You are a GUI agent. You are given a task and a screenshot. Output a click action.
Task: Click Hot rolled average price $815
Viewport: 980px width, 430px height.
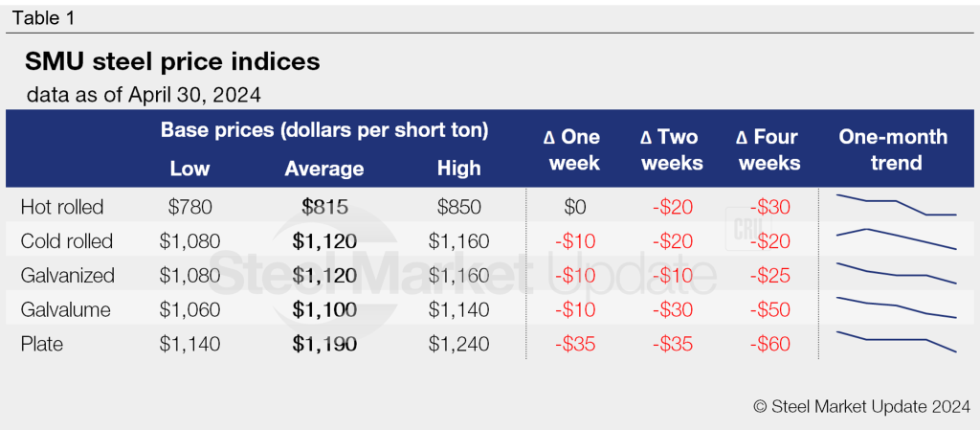tap(324, 207)
